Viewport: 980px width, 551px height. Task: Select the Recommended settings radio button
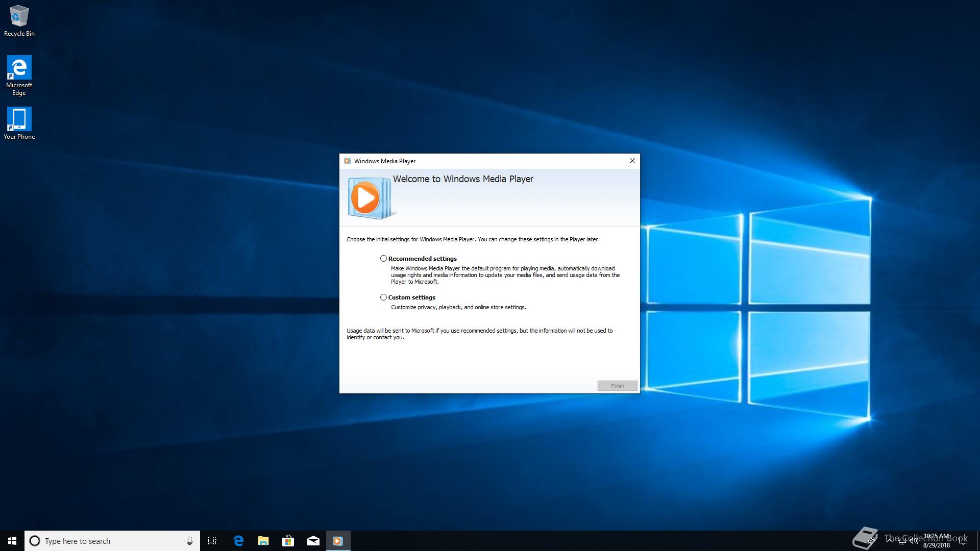383,259
